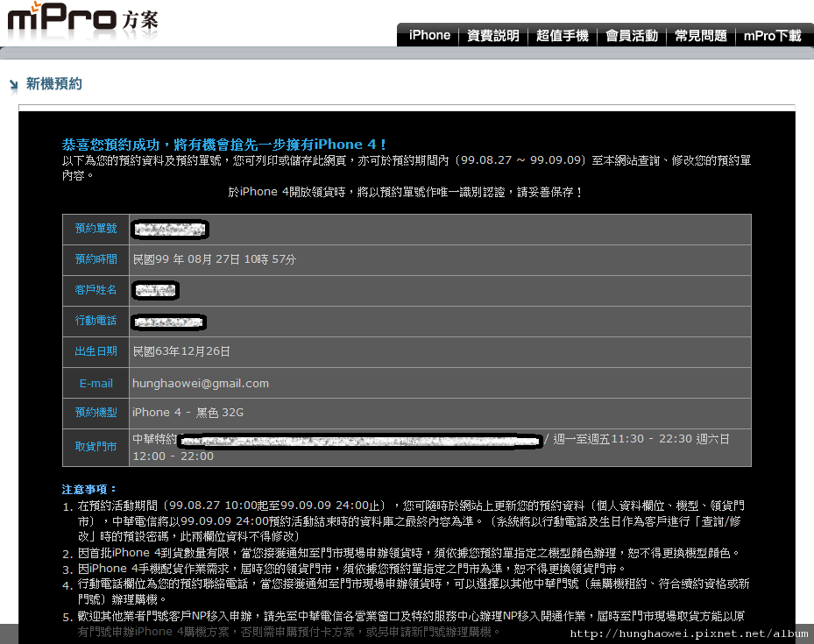The image size is (814, 644).
Task: Open the mPro下載 nav tab
Action: coord(773,35)
